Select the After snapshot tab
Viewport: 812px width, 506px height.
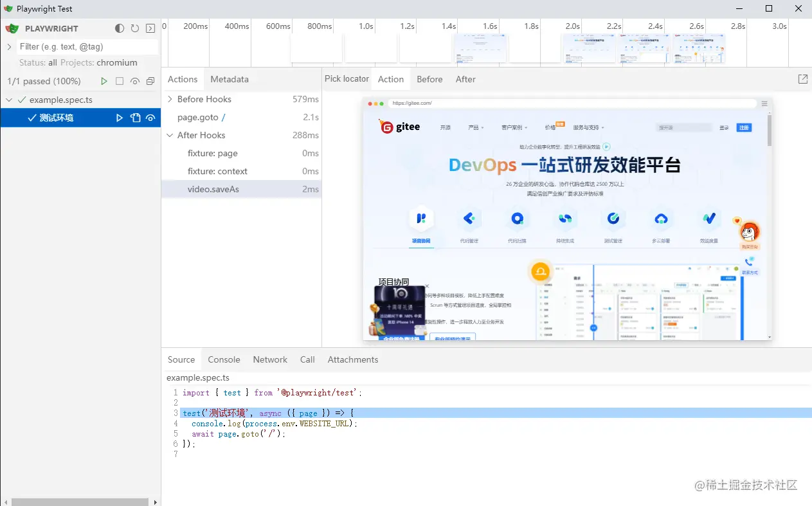(465, 79)
